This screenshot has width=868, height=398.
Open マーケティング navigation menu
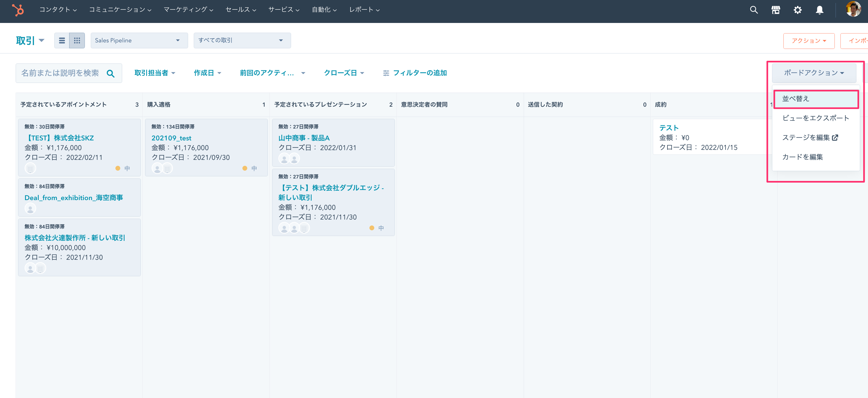(188, 10)
